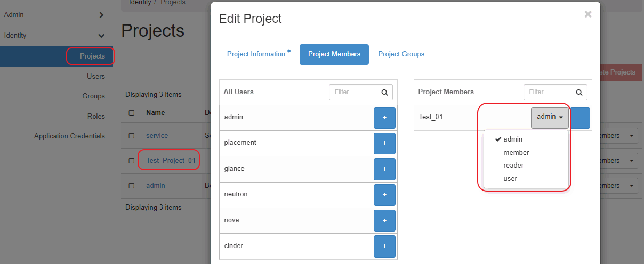
Task: Add neutron user via plus button
Action: 384,195
